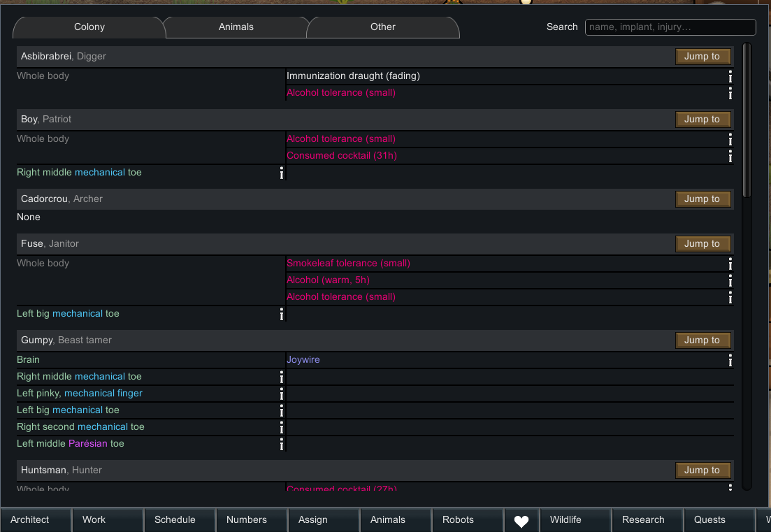
Task: Open the Robots menu
Action: [x=468, y=520]
